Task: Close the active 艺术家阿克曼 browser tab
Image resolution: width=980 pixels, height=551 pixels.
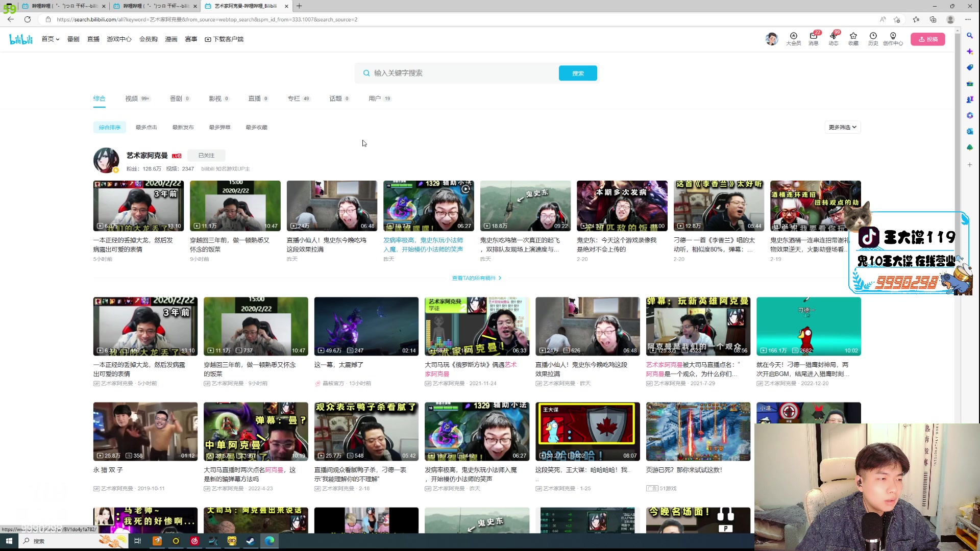Action: click(x=286, y=6)
